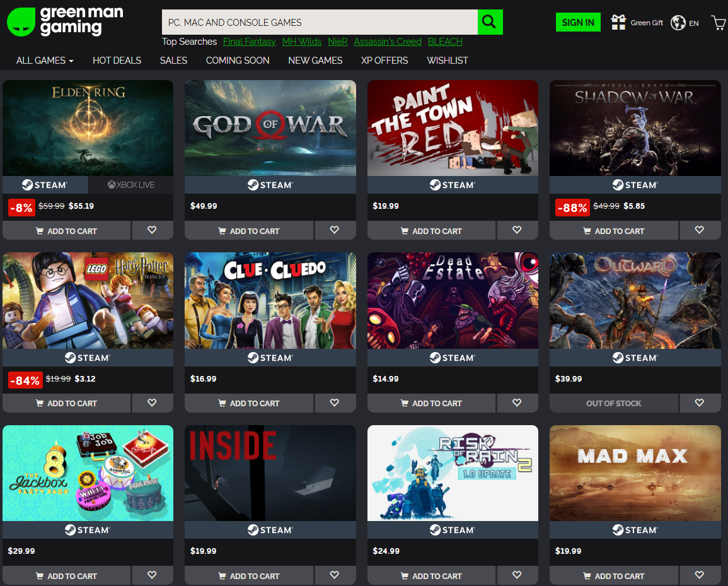Click the green magnifier search button
Viewport: 728px width, 586px height.
pyautogui.click(x=490, y=22)
